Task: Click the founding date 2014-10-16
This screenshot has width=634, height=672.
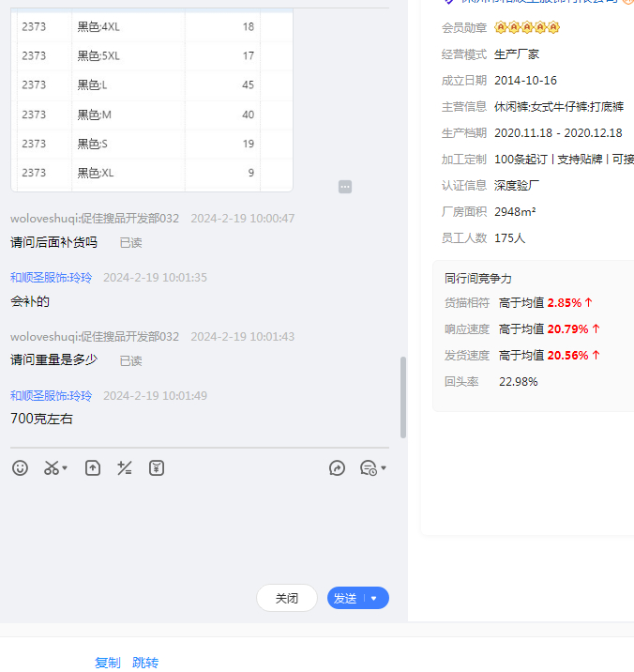Action: click(x=525, y=81)
